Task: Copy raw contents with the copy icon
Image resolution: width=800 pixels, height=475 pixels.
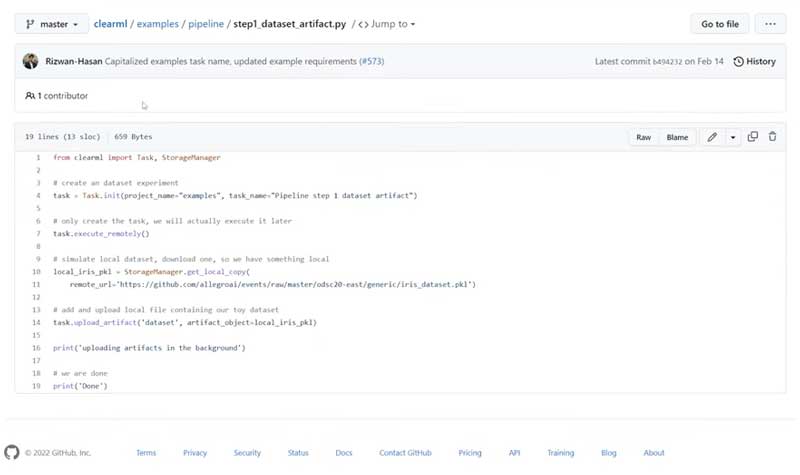Action: (x=752, y=137)
